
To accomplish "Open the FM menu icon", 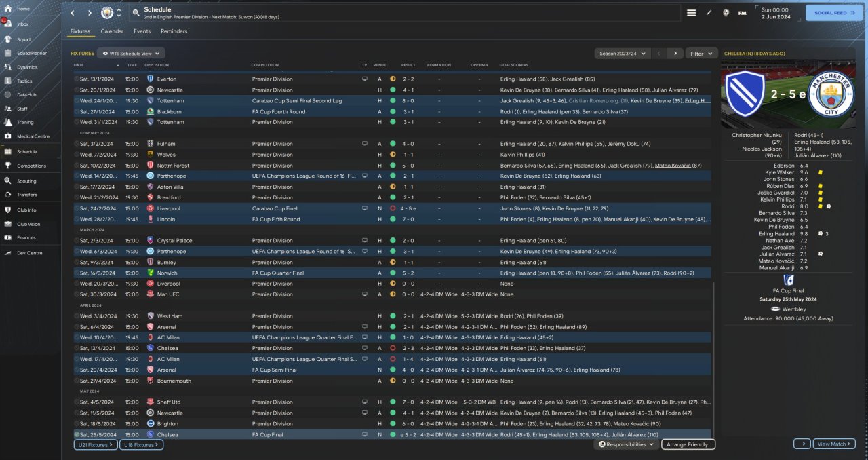I will point(742,13).
